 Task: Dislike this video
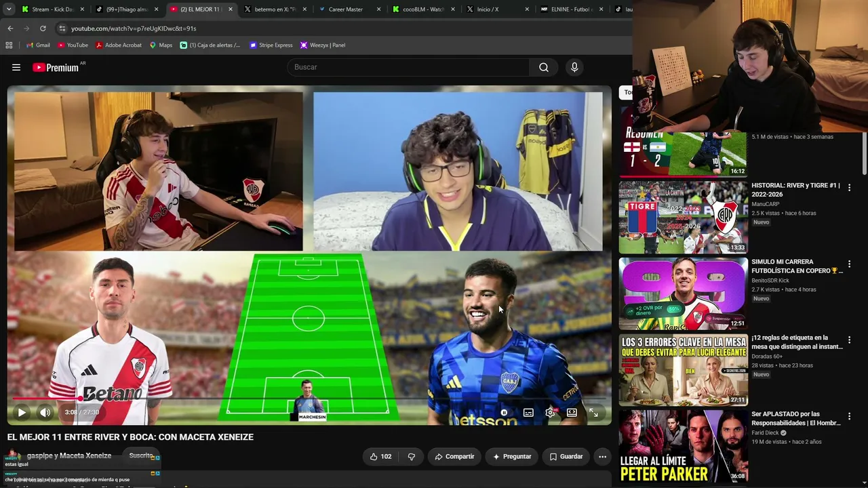(411, 457)
